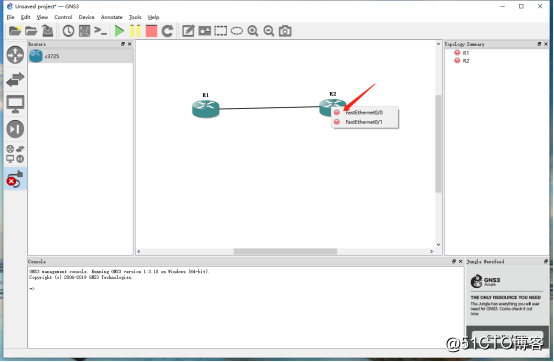Click the console command prompt area
Image resolution: width=554 pixels, height=362 pixels.
tap(246, 307)
